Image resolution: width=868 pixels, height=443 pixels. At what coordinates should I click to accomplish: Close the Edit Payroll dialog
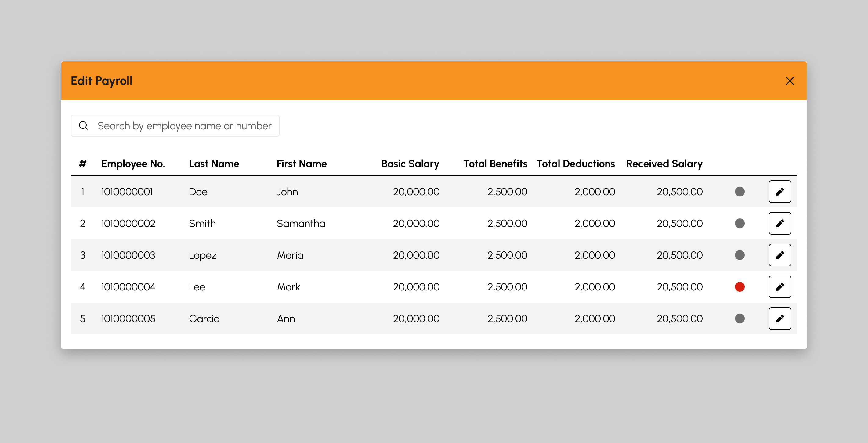pyautogui.click(x=790, y=81)
